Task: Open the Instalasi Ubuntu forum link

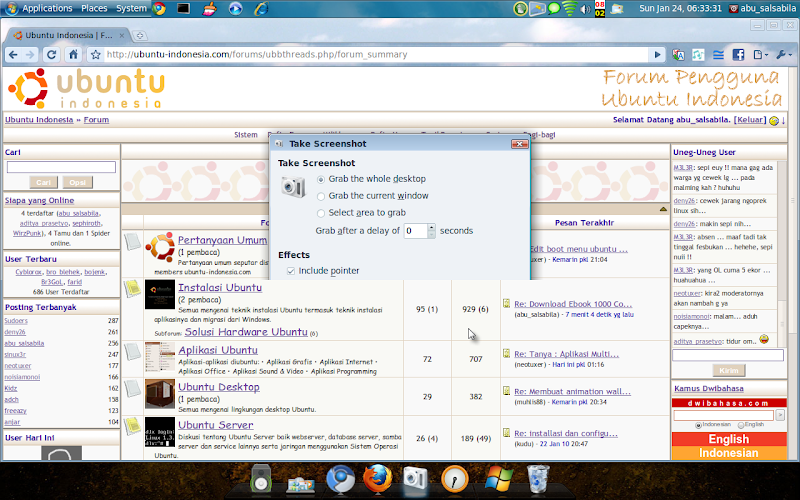Action: click(x=220, y=288)
